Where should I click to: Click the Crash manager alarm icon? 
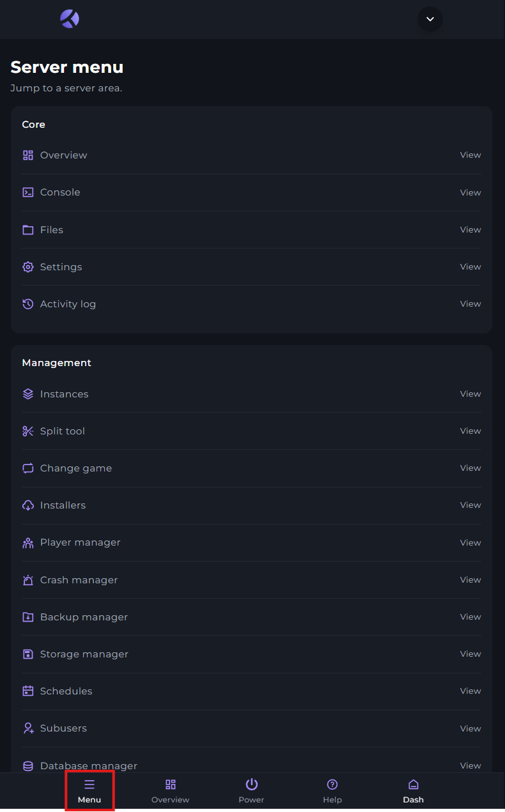pos(28,580)
